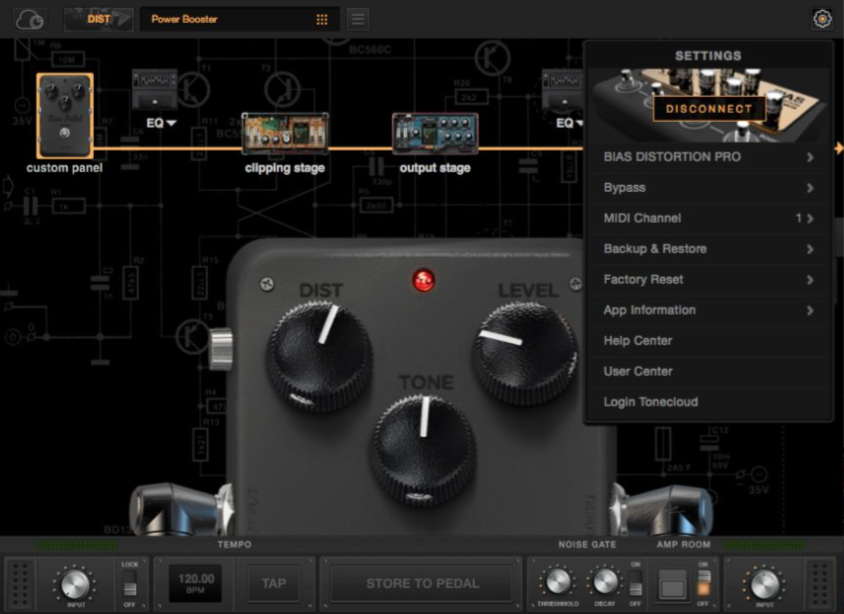Viewport: 844px width, 614px height.
Task: Select the clipping stage module
Action: [x=285, y=133]
